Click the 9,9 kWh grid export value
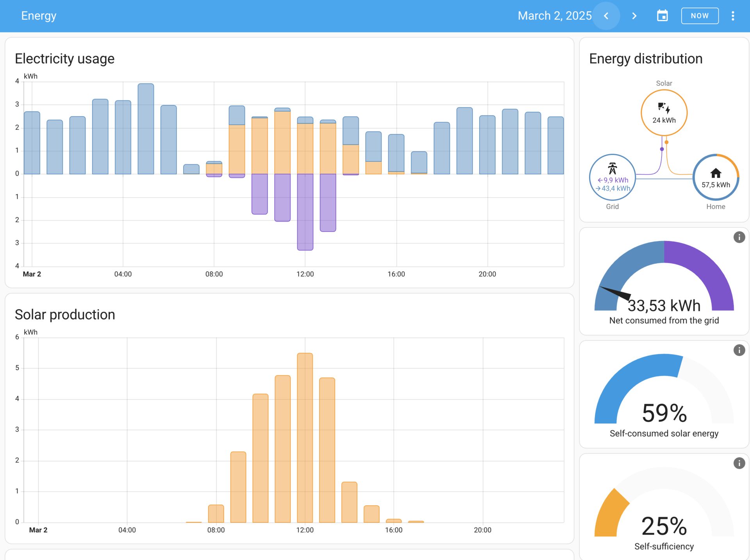750x560 pixels. [612, 180]
